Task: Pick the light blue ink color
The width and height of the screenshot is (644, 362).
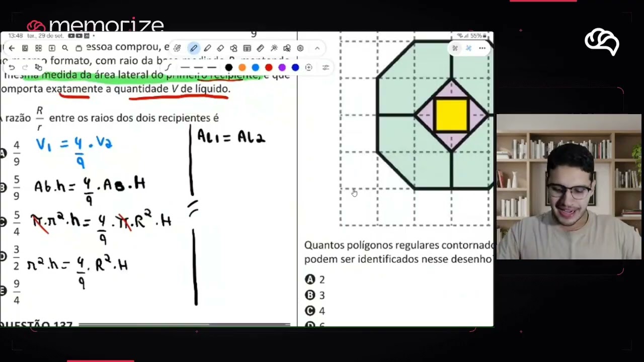Action: coord(256,67)
